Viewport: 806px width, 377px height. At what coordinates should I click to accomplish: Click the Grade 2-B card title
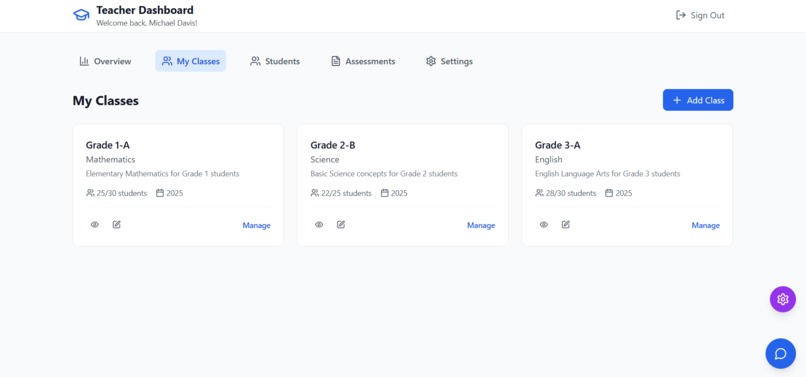[333, 145]
